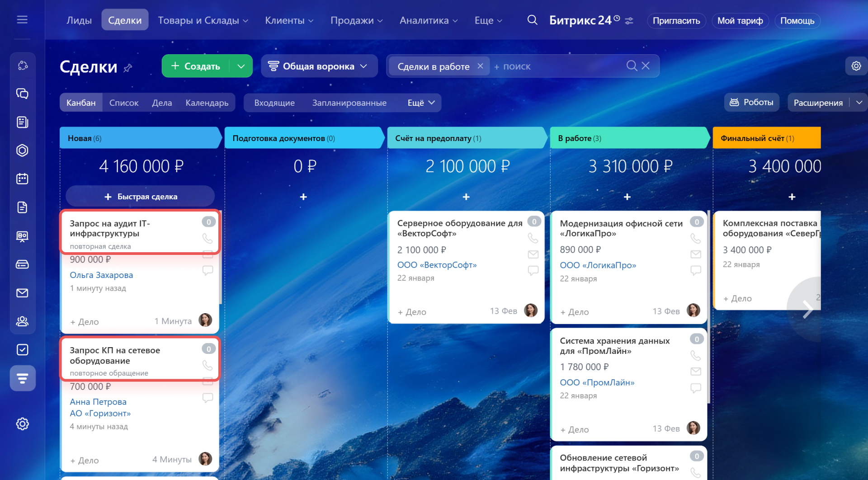Open the Аналитика menu
The height and width of the screenshot is (480, 868).
tap(428, 21)
